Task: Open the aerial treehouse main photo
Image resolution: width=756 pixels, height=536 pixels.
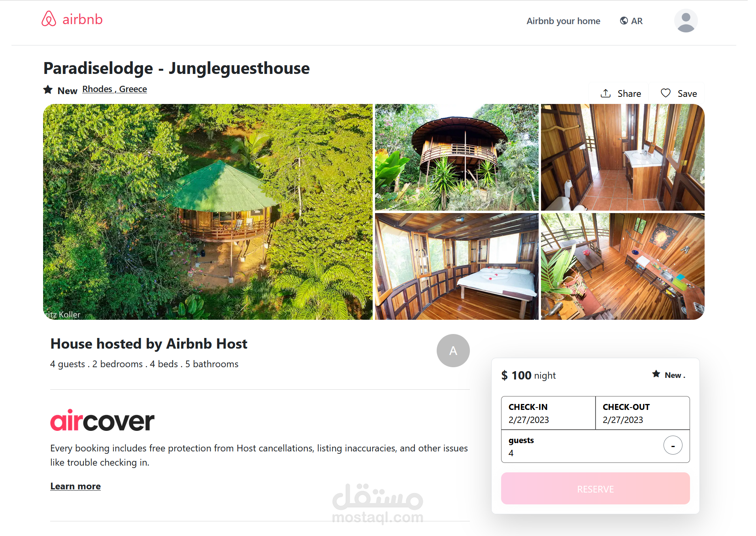Action: (x=208, y=212)
